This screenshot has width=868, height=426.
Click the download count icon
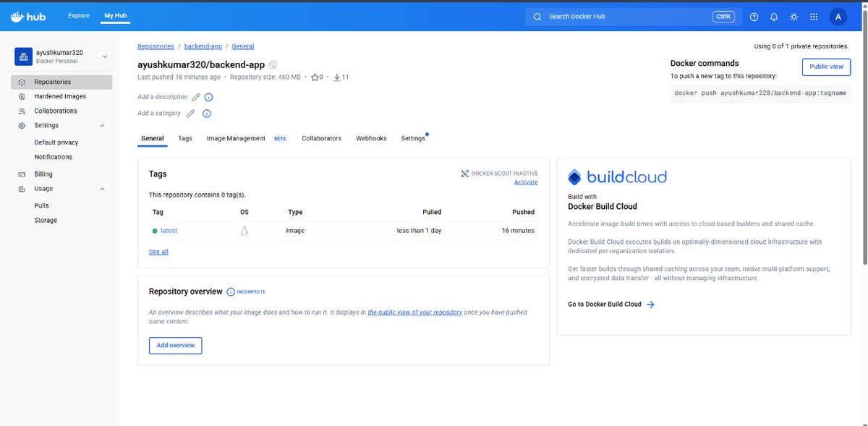[337, 77]
